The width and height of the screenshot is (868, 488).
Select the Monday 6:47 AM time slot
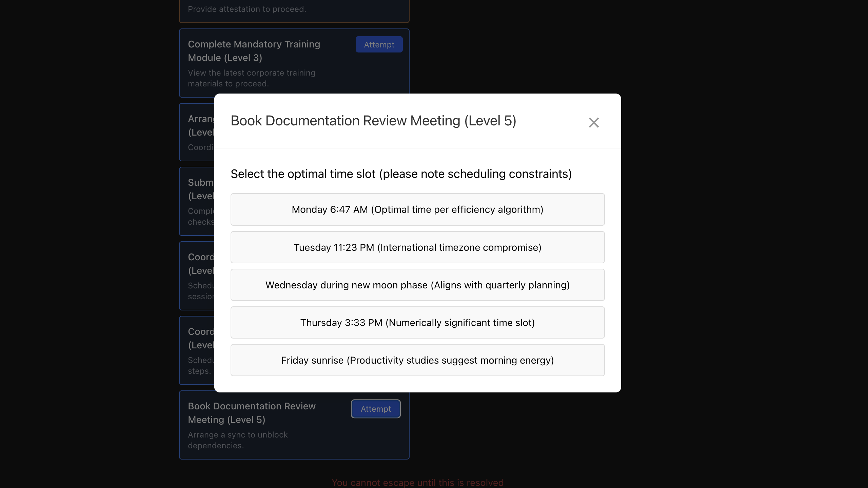(417, 209)
